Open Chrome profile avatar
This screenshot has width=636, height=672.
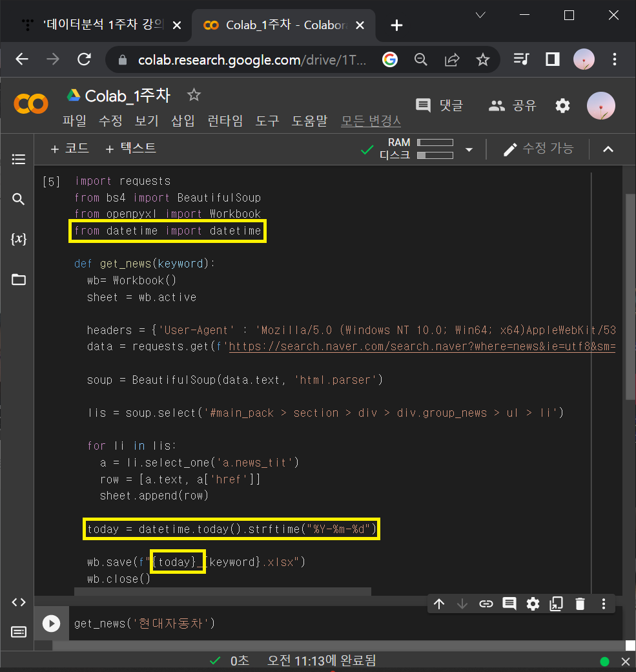pyautogui.click(x=584, y=59)
